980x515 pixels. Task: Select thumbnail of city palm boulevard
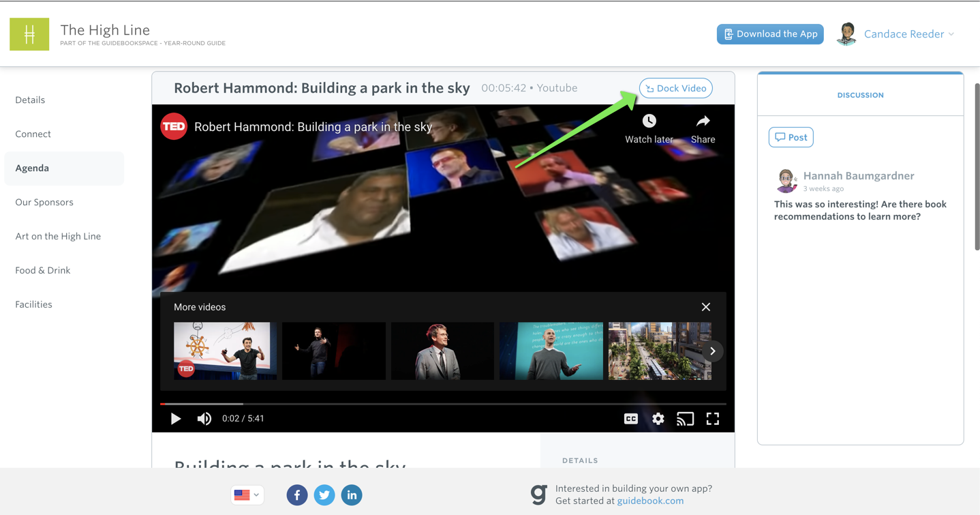(x=660, y=351)
